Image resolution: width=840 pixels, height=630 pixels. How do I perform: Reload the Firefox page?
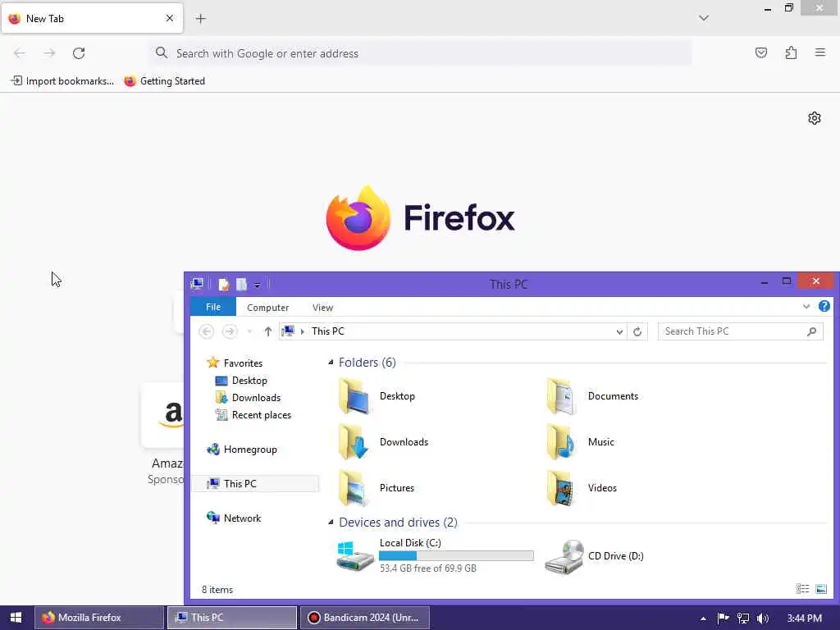pyautogui.click(x=79, y=53)
